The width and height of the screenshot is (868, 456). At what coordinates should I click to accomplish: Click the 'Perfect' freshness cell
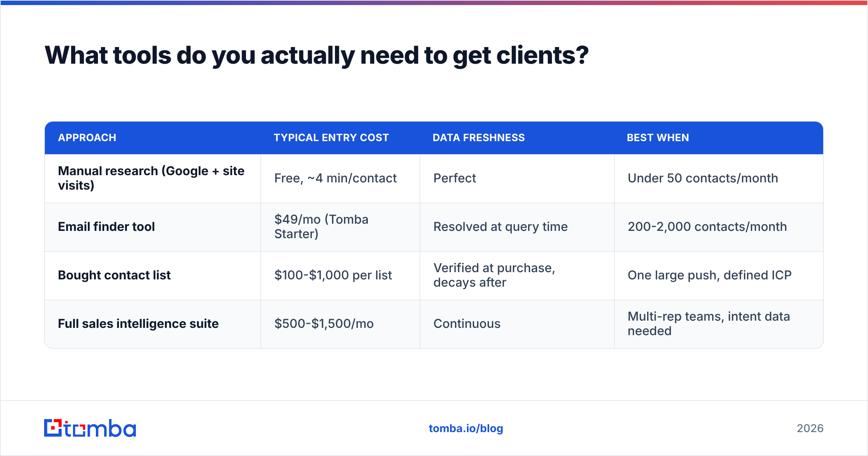tap(517, 178)
